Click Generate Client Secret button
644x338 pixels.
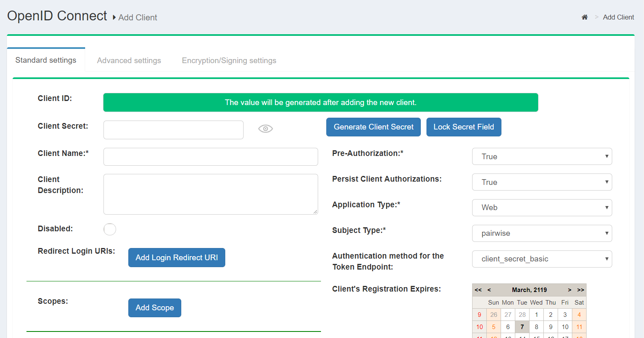click(x=373, y=127)
